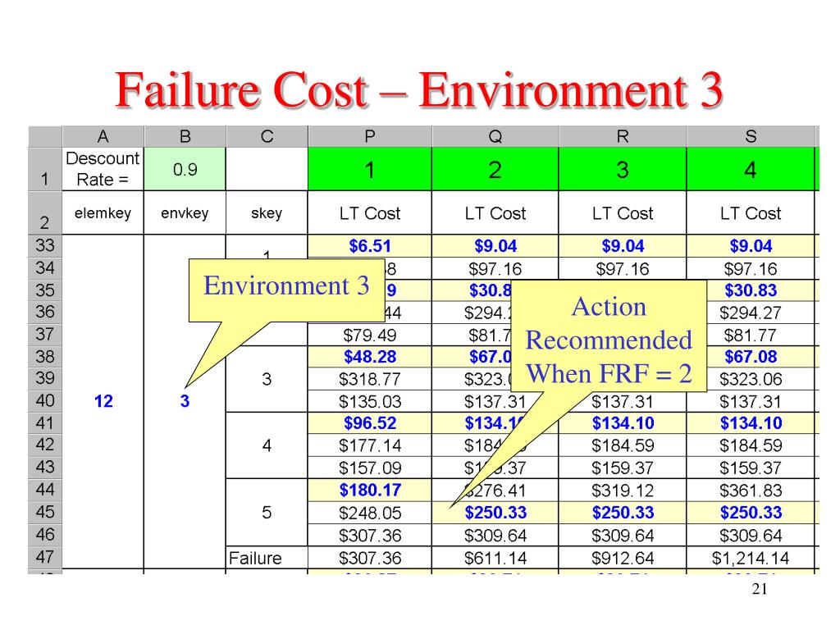Click $159.37 in column R
840x630 pixels.
coord(623,468)
